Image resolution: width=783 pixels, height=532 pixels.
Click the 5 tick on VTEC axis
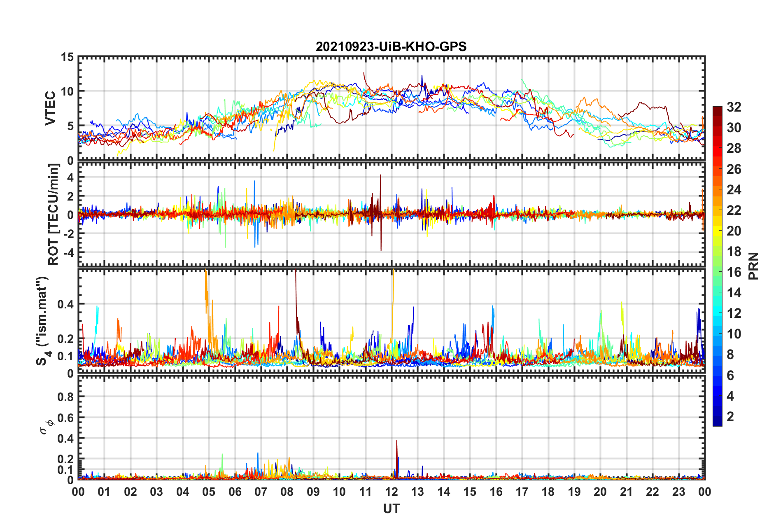71,126
